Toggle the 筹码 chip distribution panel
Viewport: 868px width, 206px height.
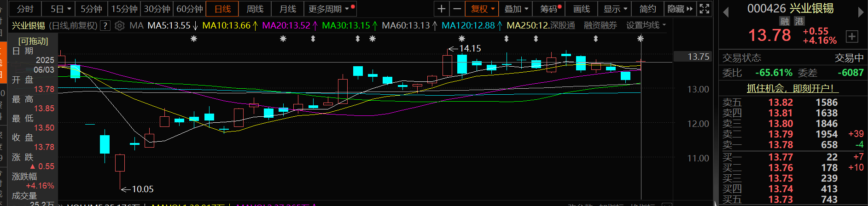pos(550,9)
